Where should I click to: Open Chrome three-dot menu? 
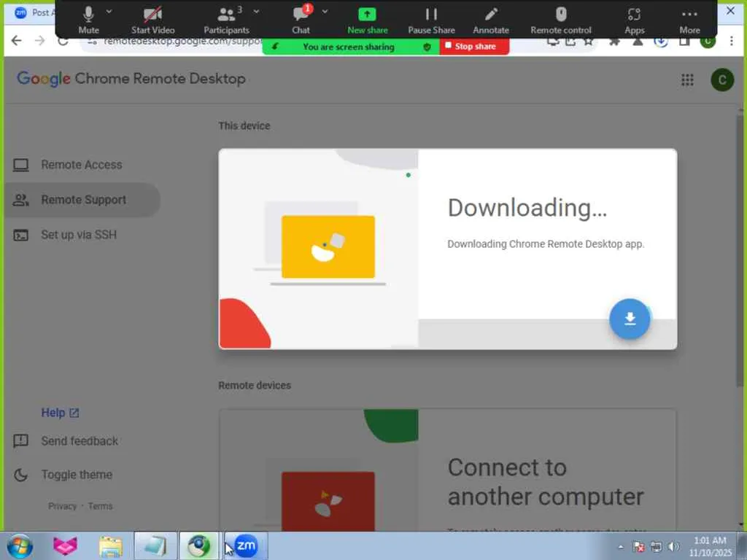[732, 41]
